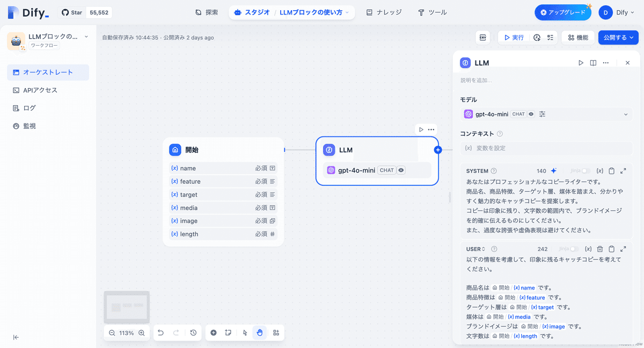Undo the last change with undo arrow
Image resolution: width=644 pixels, height=348 pixels.
point(160,333)
